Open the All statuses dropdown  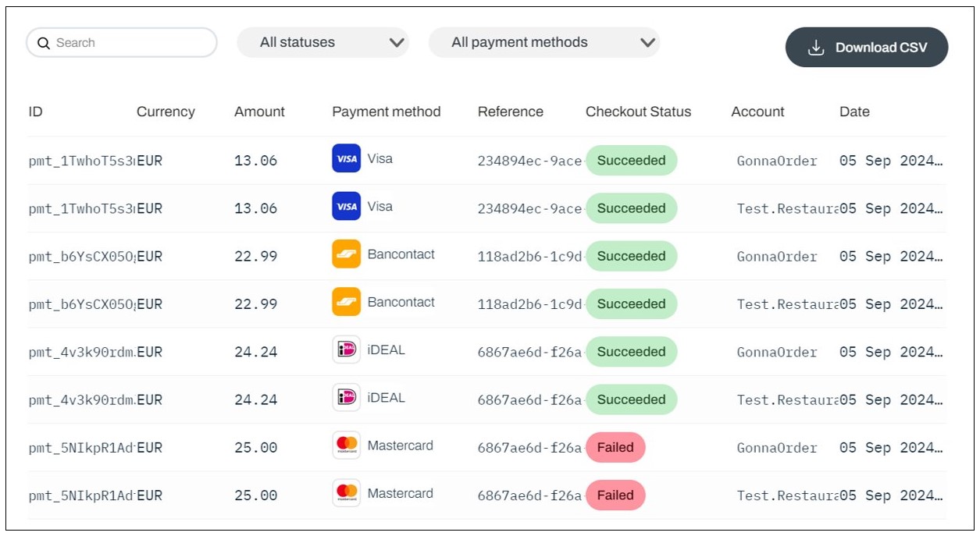(323, 42)
